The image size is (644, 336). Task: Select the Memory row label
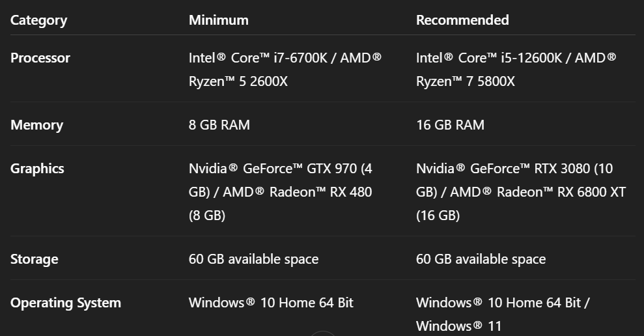[x=36, y=125]
